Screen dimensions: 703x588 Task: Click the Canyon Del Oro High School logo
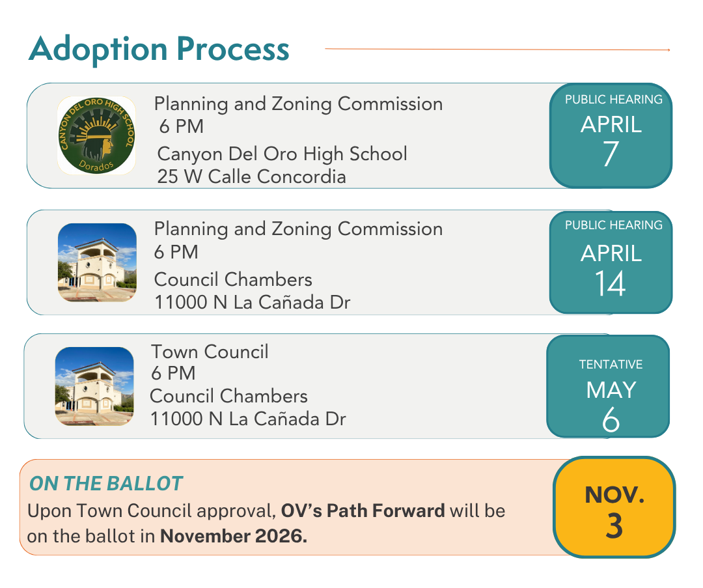click(x=96, y=135)
